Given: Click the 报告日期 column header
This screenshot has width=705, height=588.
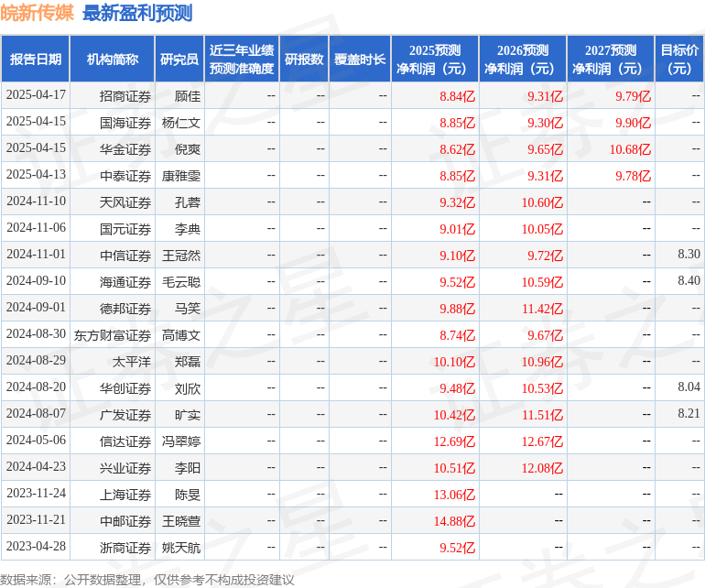Looking at the screenshot, I should (36, 59).
